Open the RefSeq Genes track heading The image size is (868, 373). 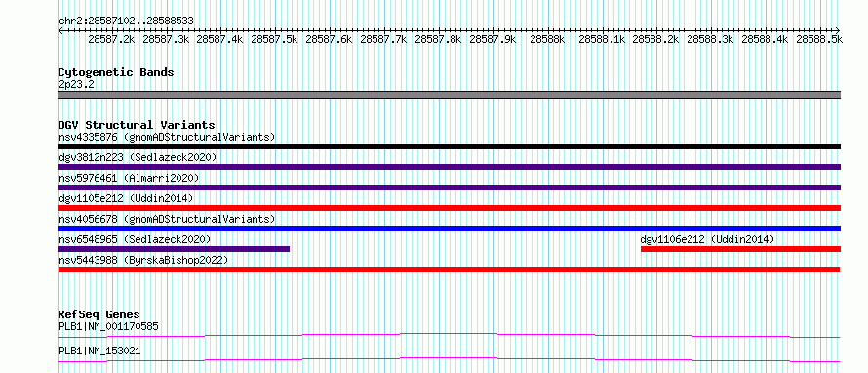(99, 314)
